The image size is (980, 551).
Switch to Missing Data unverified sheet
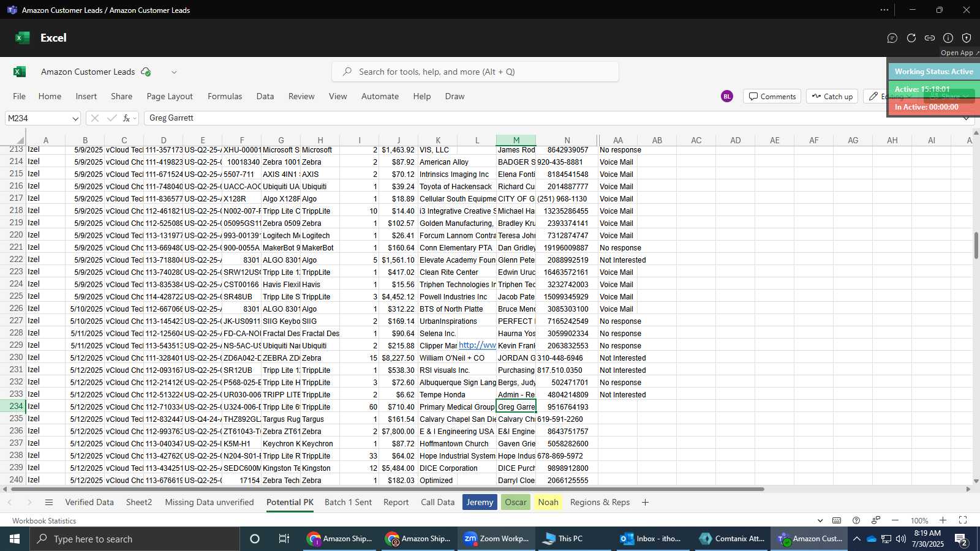pos(209,503)
